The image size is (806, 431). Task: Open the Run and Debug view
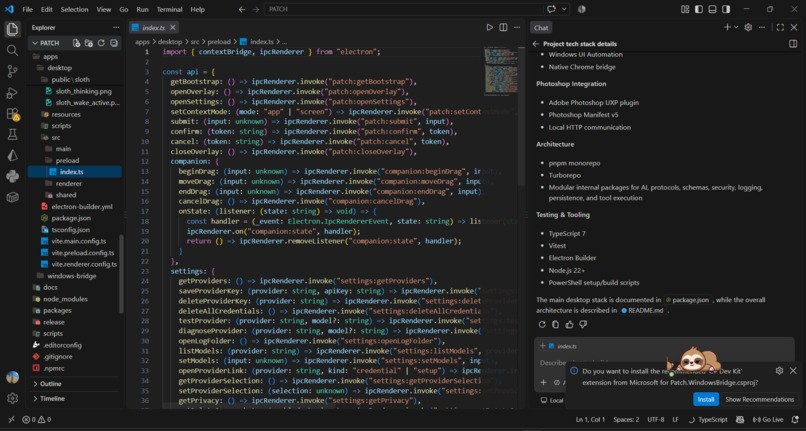(x=12, y=93)
